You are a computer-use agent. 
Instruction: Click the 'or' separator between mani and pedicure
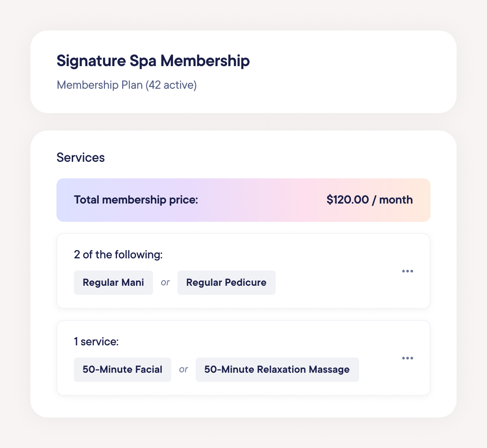click(165, 282)
